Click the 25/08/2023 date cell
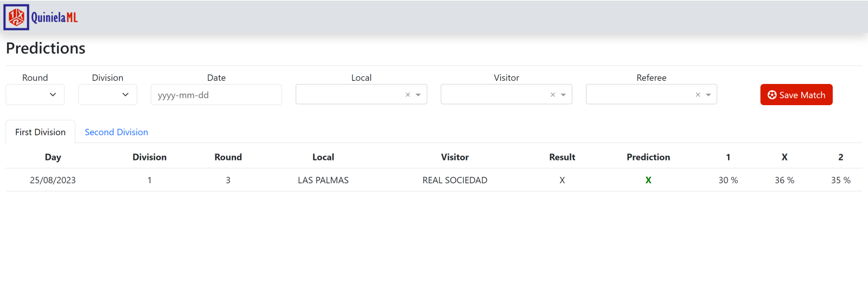 pos(53,180)
